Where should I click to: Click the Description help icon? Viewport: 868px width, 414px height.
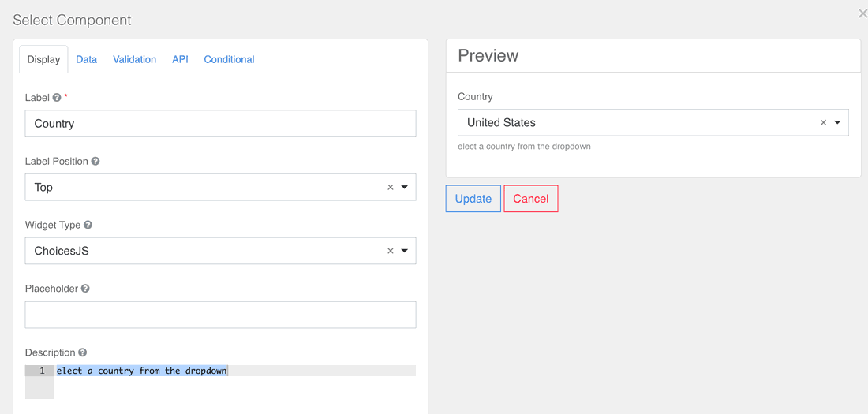(x=83, y=353)
